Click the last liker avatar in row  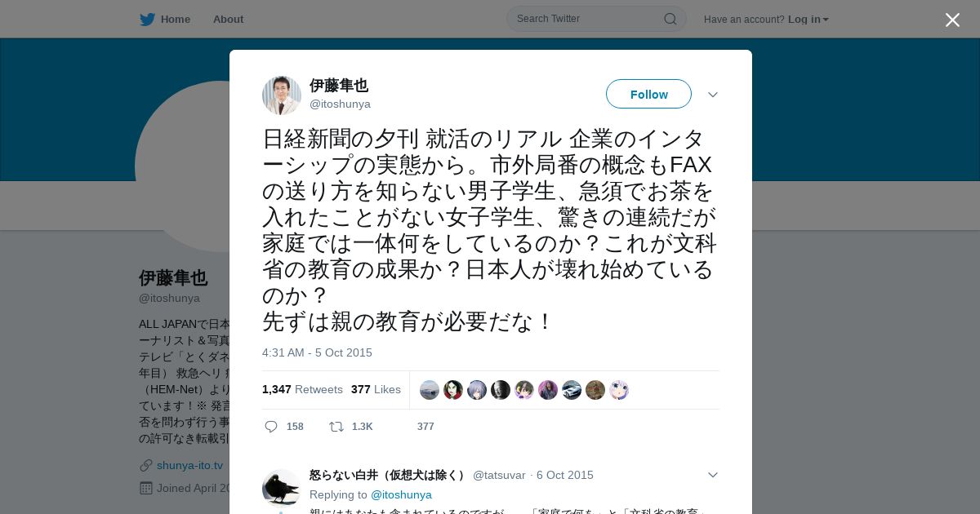[x=619, y=390]
